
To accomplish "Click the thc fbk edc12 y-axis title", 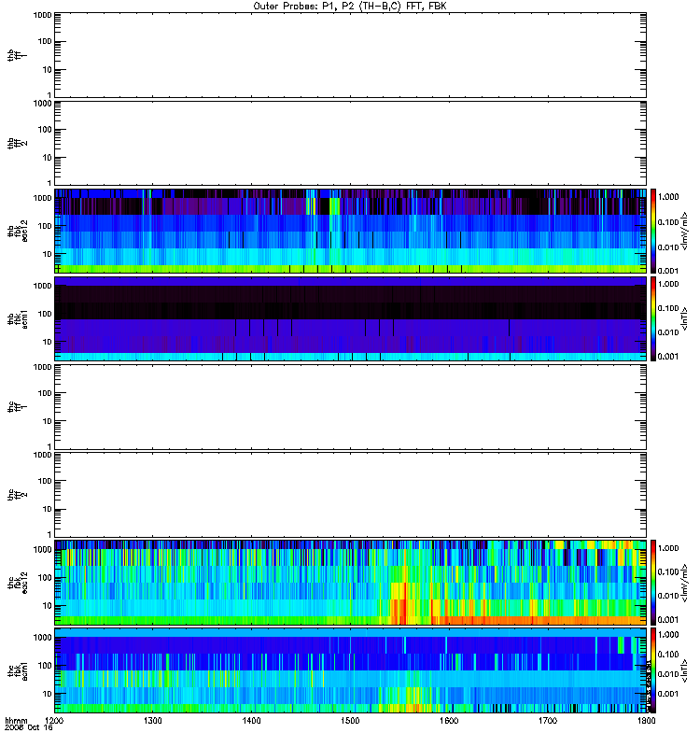I will [x=18, y=583].
